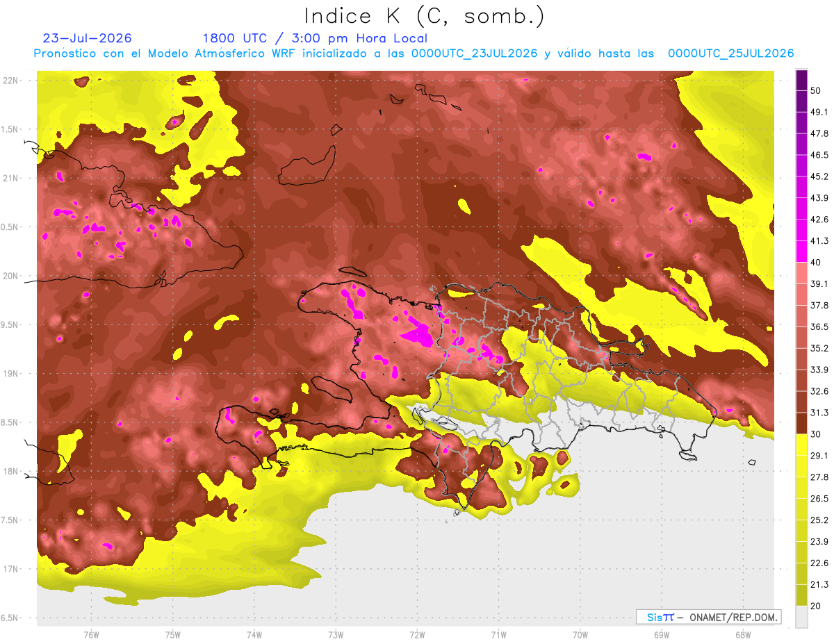Click the chart title "Indice K (C, somb.)"

[424, 16]
